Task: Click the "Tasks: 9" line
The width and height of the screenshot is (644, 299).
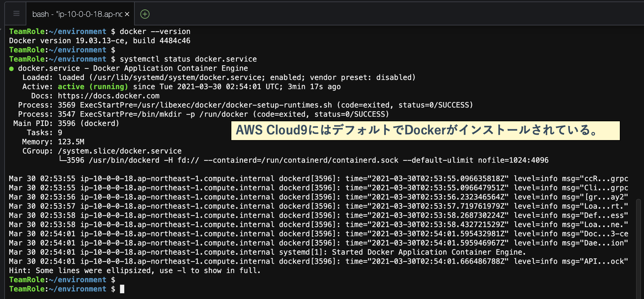Action: tap(44, 133)
